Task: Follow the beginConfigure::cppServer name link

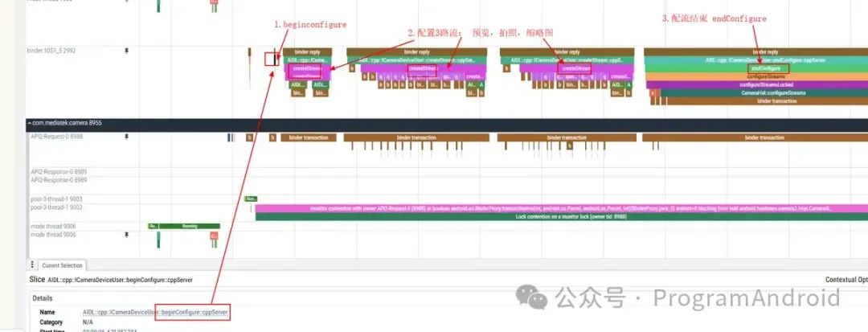Action: coord(156,313)
